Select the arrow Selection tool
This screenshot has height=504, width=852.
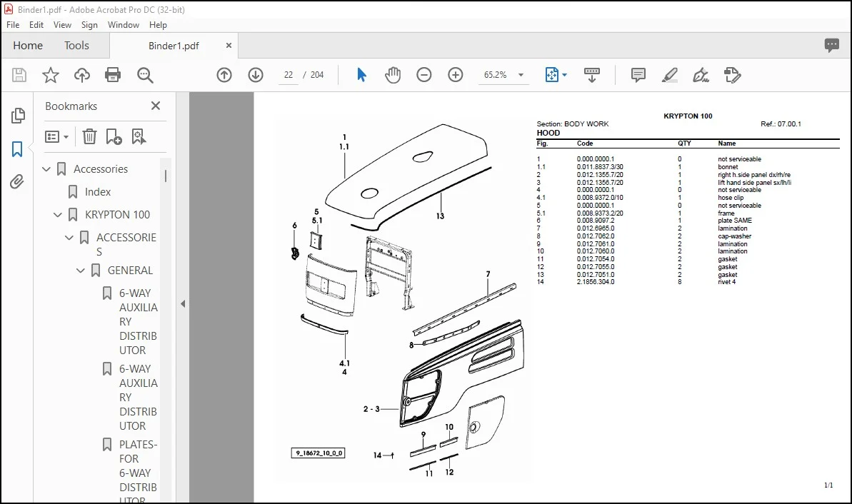(361, 75)
